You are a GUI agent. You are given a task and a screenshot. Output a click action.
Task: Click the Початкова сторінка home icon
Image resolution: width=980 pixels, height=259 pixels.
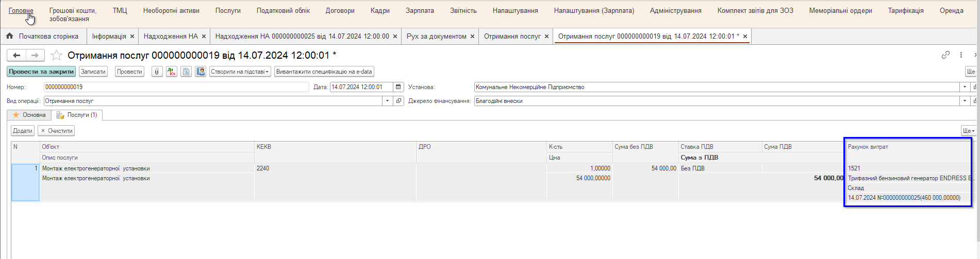coord(10,36)
